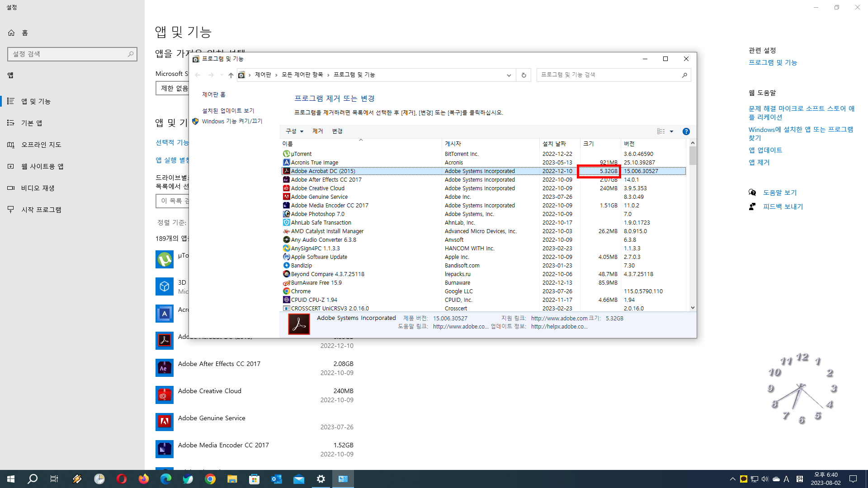Open Outlook from the taskbar
The image size is (868, 488).
276,479
